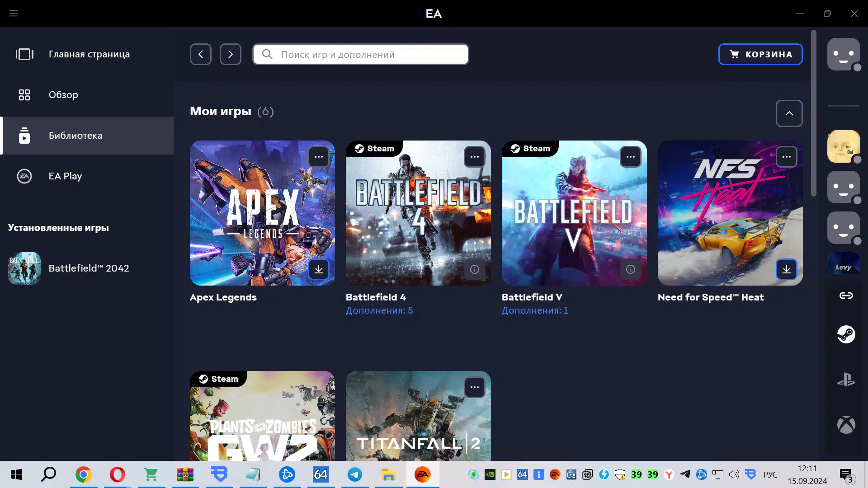Open Titanfall 2 options menu (three dots)
The width and height of the screenshot is (868, 488).
(475, 387)
